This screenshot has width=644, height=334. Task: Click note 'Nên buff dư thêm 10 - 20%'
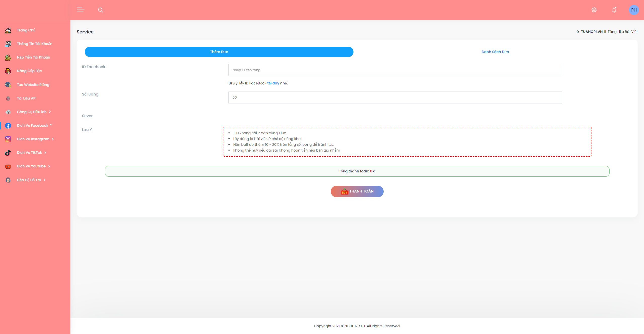283,145
